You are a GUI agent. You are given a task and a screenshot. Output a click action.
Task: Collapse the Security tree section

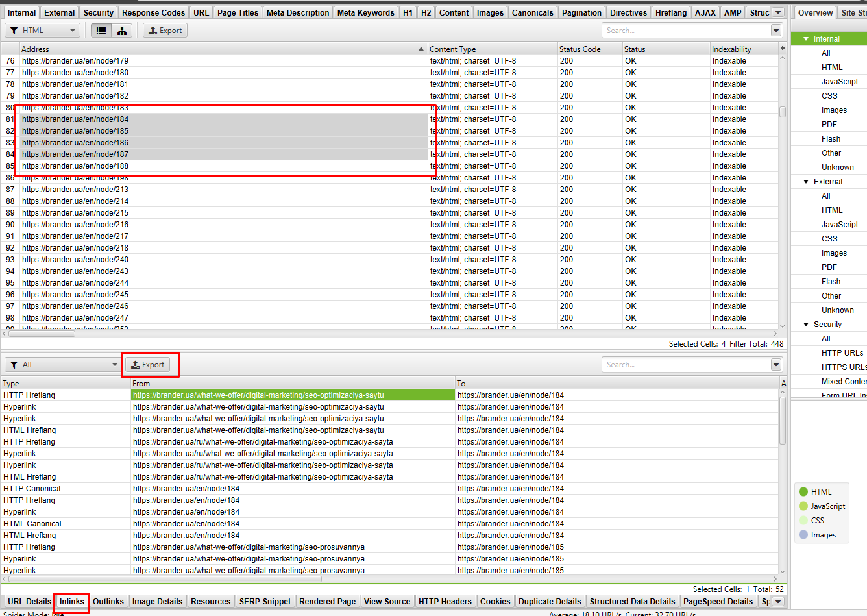(x=806, y=325)
